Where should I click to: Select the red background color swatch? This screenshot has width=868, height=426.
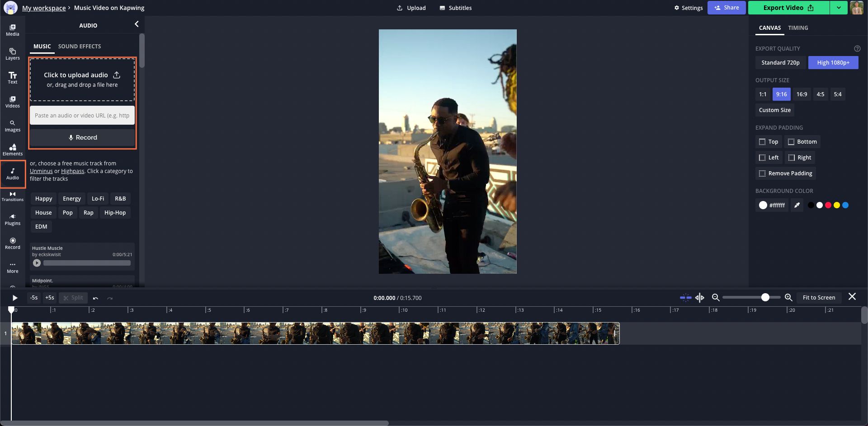tap(828, 205)
